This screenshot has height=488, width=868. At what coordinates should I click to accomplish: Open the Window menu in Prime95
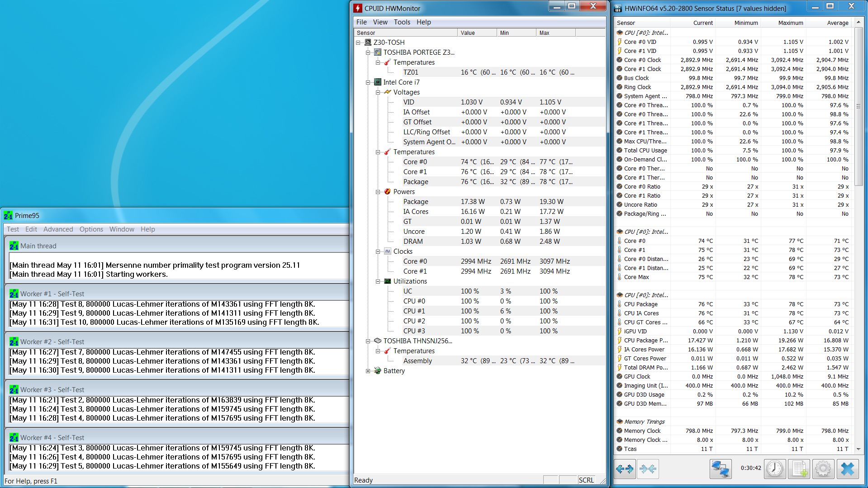point(122,229)
